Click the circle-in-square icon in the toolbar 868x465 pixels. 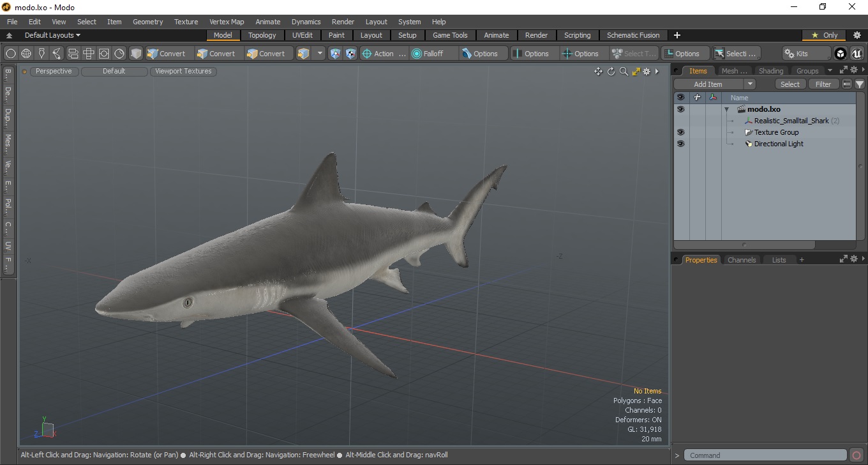104,54
